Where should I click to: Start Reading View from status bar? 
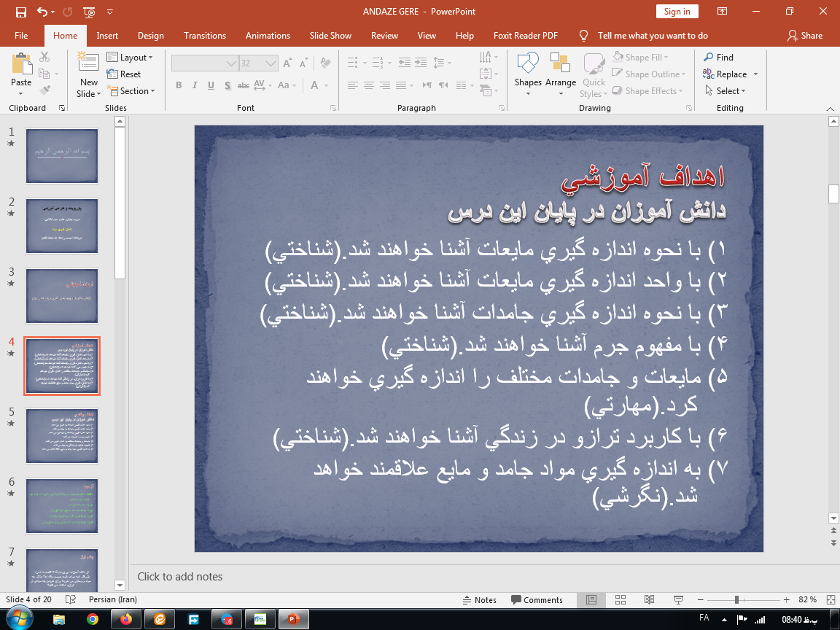point(649,599)
